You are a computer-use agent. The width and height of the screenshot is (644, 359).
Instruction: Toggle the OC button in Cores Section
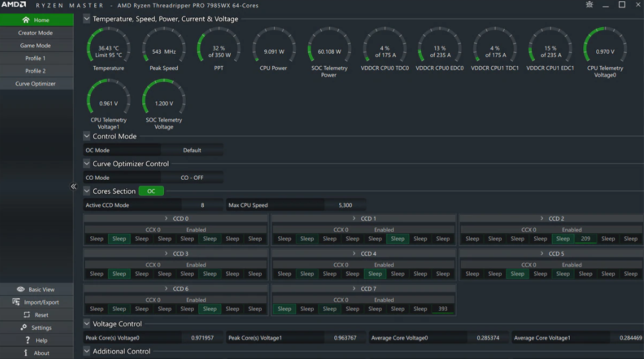151,191
